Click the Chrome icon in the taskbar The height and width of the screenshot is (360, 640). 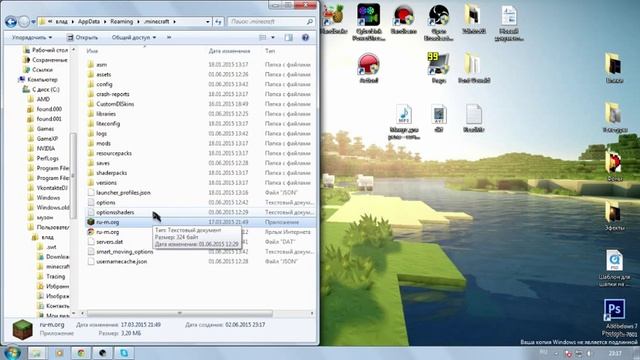[81, 353]
